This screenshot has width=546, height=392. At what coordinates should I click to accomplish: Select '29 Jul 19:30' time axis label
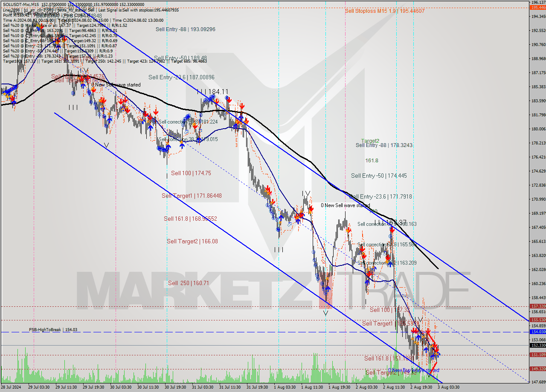click(x=94, y=387)
